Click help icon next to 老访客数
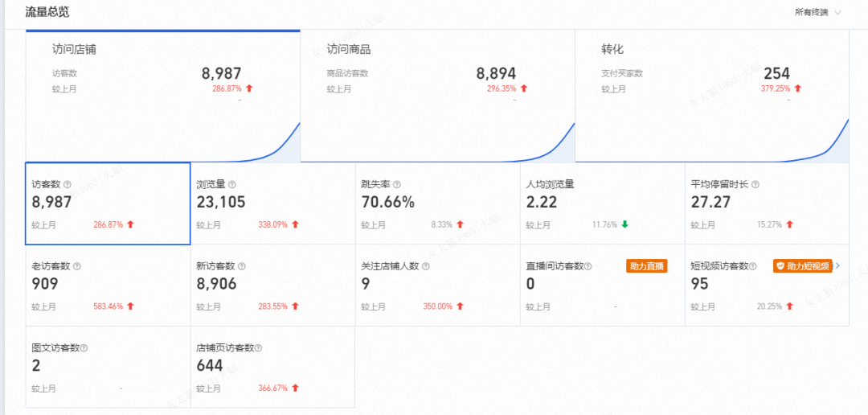This screenshot has width=868, height=415. pyautogui.click(x=77, y=266)
